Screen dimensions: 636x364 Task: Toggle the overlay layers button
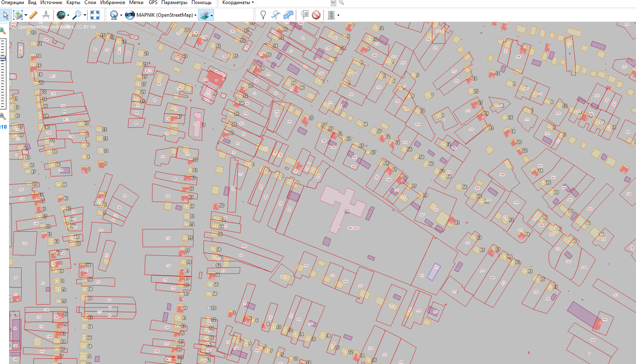point(204,15)
